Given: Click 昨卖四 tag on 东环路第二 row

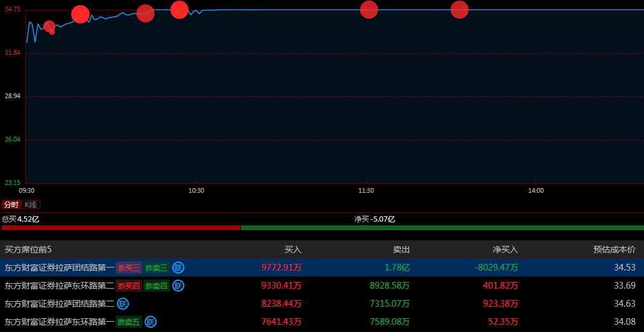Looking at the screenshot, I should [x=157, y=286].
